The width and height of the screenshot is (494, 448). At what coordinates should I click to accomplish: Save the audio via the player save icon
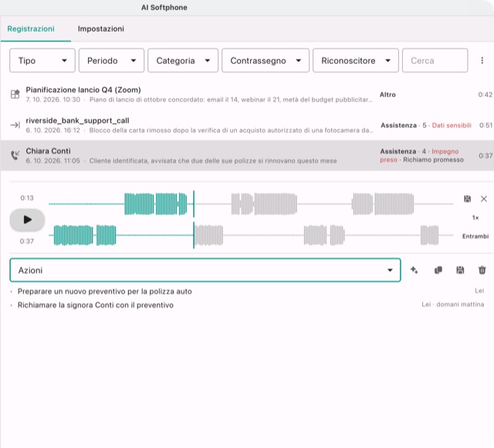(x=467, y=199)
